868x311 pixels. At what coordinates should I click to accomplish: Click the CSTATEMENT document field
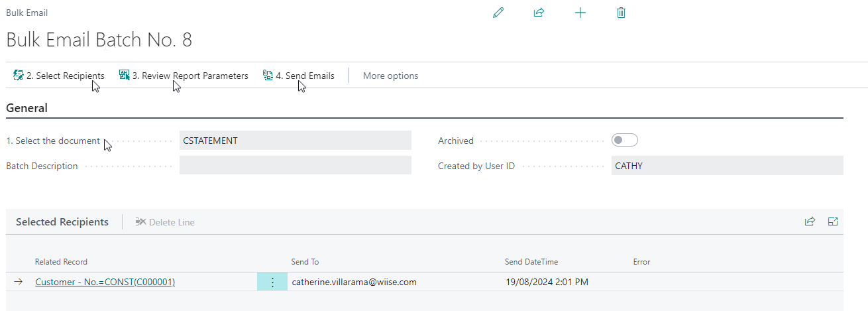coord(296,141)
